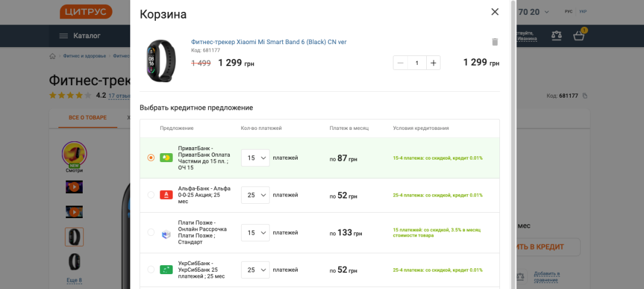Open the shopping basket icon in header
The width and height of the screenshot is (644, 289).
tap(579, 36)
